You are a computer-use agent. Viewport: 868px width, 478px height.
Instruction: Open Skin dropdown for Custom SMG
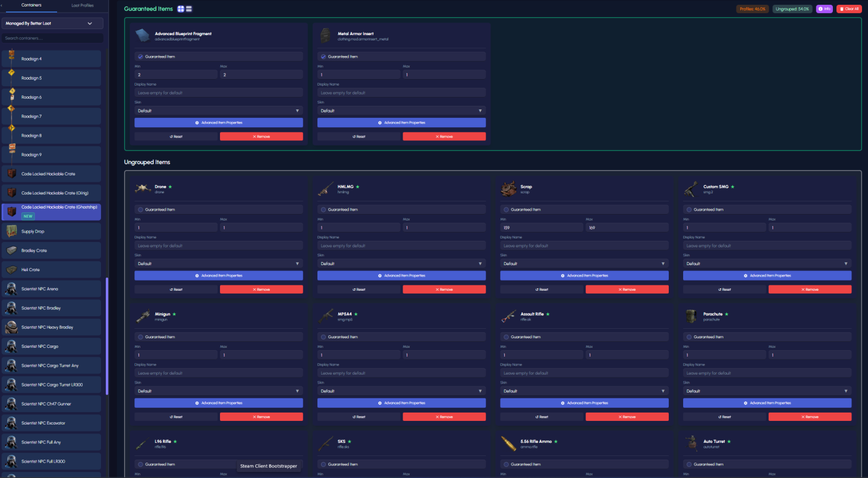pos(767,263)
